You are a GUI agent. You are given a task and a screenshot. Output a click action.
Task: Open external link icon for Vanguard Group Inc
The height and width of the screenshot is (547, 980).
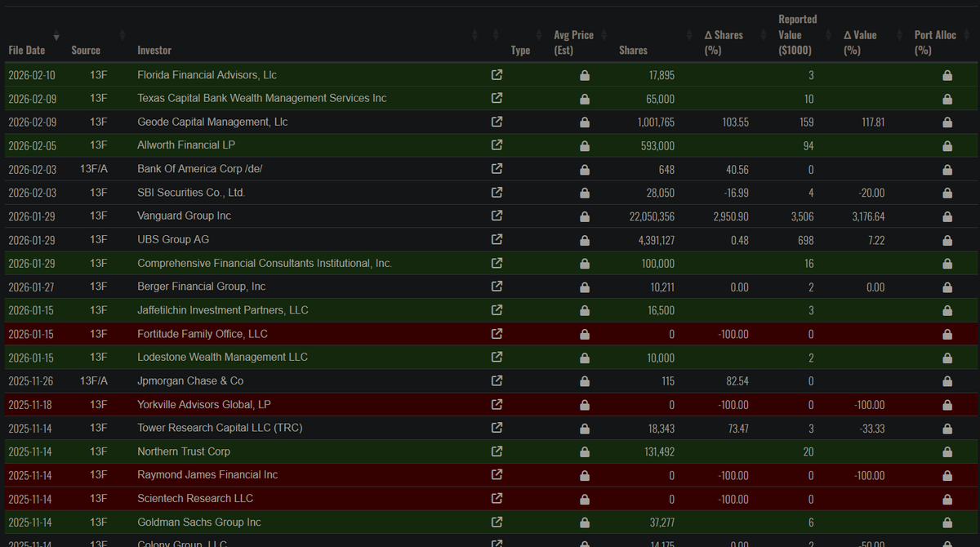pos(497,216)
